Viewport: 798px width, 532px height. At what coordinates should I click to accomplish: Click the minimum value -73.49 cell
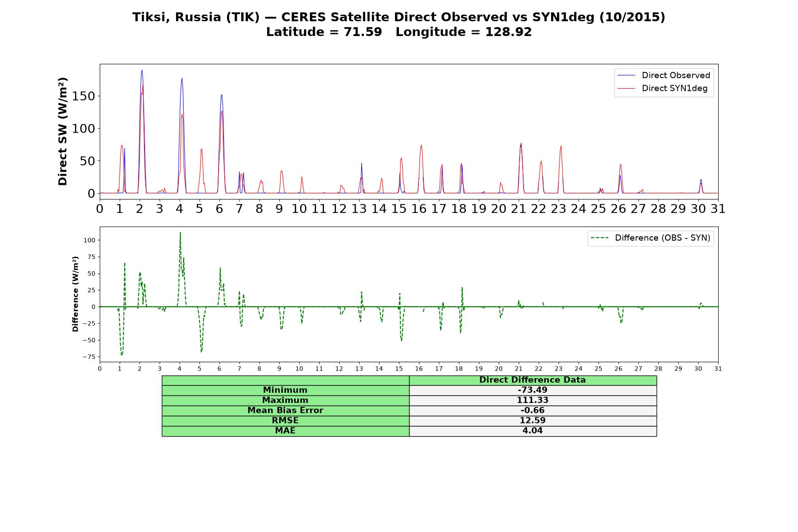click(533, 390)
